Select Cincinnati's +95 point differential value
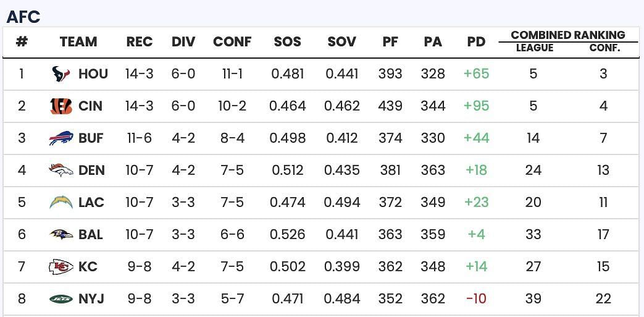644x317 pixels. (476, 106)
